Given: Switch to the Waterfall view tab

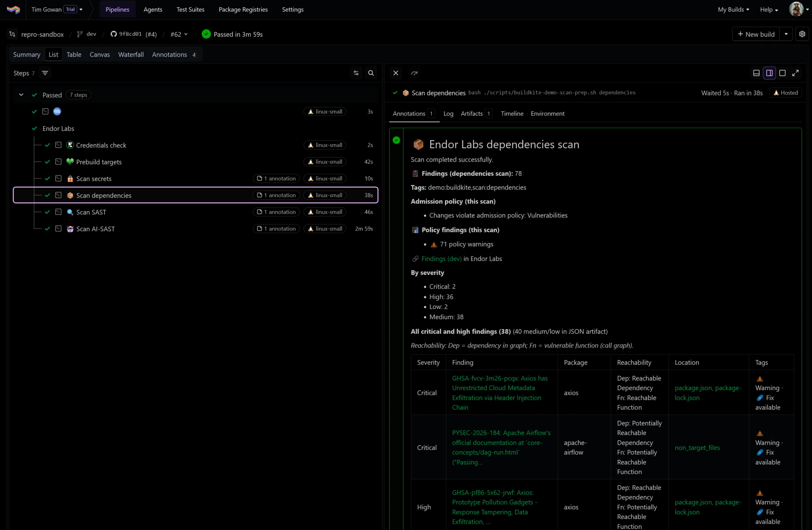Looking at the screenshot, I should point(131,55).
